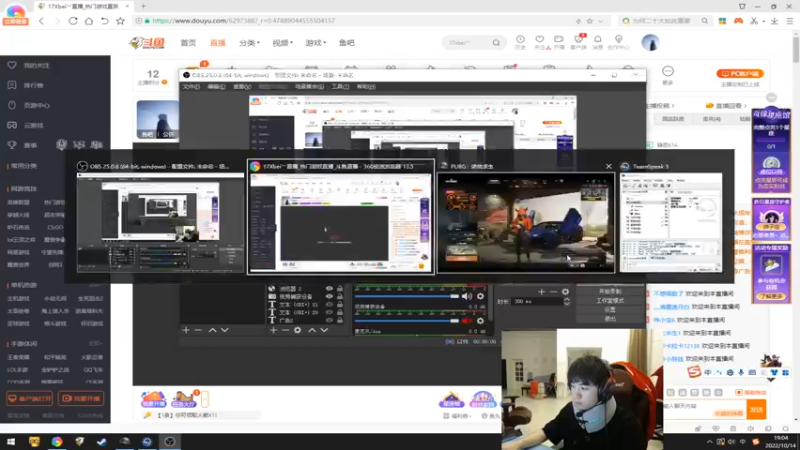This screenshot has height=450, width=800.
Task: Open Douyu 鱼吧 nav link
Action: click(346, 43)
